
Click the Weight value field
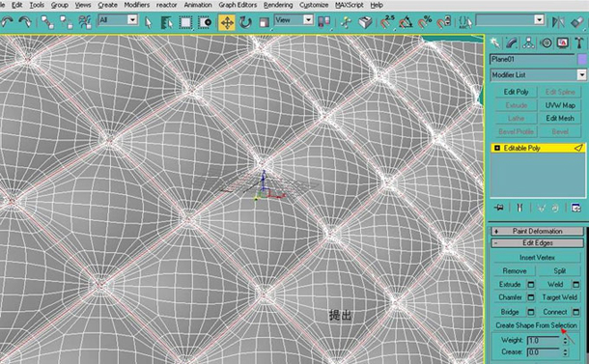[x=545, y=340]
